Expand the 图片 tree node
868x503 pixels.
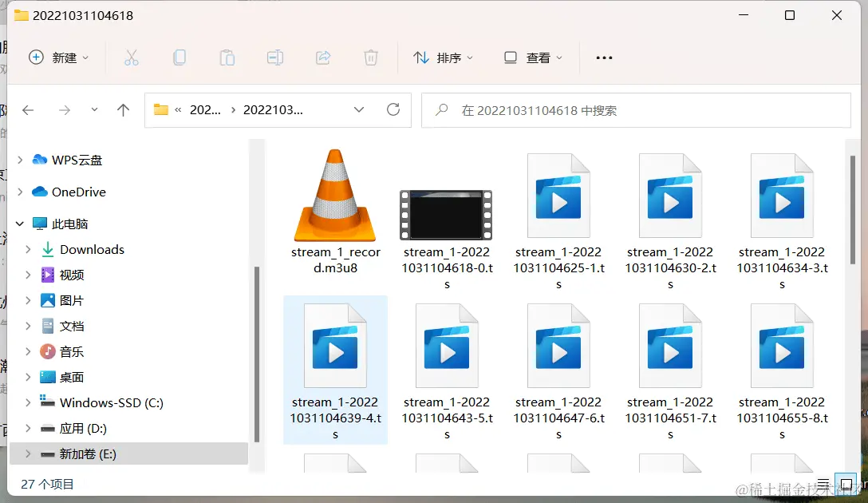(x=28, y=300)
